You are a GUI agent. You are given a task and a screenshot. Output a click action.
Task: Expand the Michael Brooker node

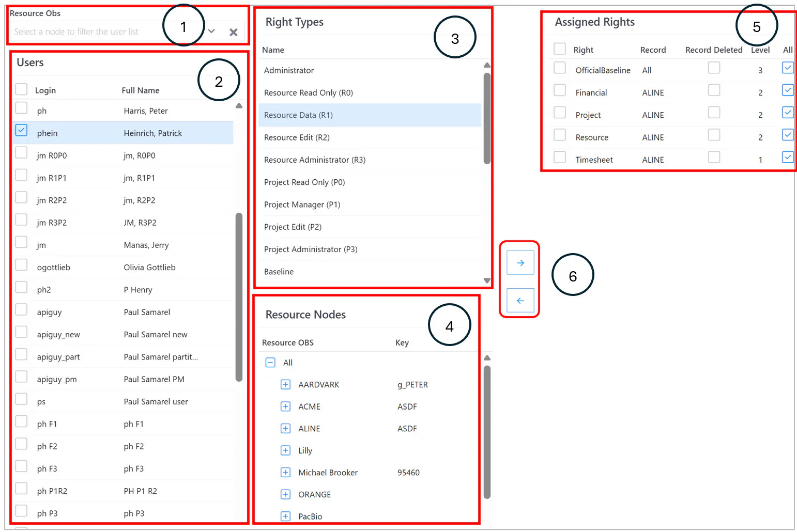(x=285, y=472)
